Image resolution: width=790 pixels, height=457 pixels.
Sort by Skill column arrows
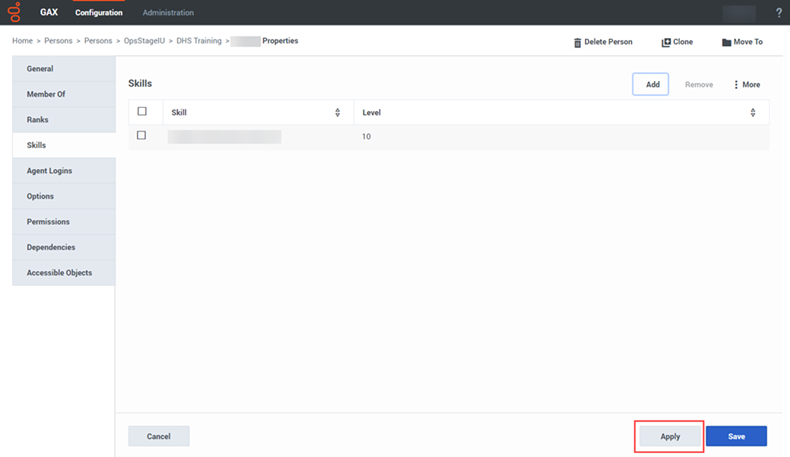tap(337, 113)
